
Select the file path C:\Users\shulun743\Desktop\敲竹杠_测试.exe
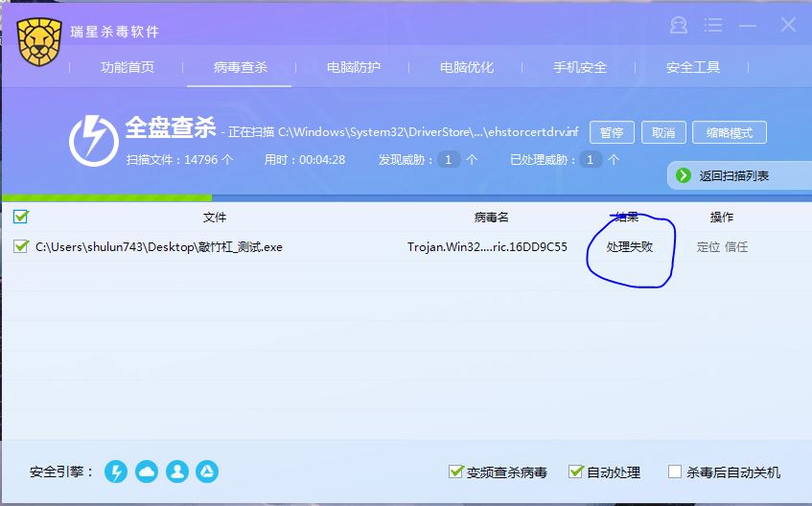159,246
